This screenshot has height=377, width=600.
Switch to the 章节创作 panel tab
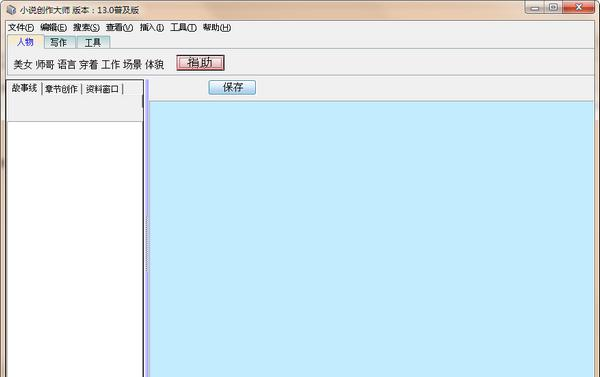pos(61,89)
